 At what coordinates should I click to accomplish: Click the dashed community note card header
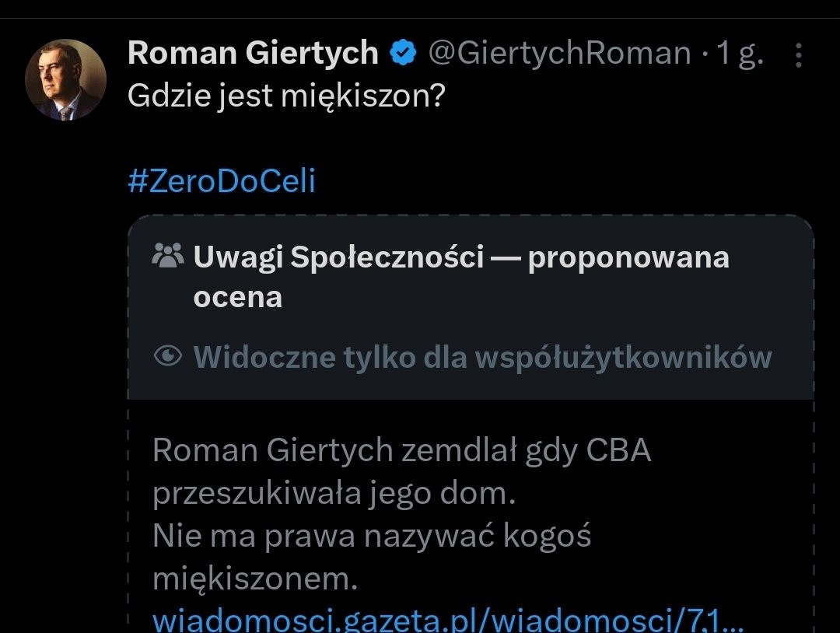(471, 307)
